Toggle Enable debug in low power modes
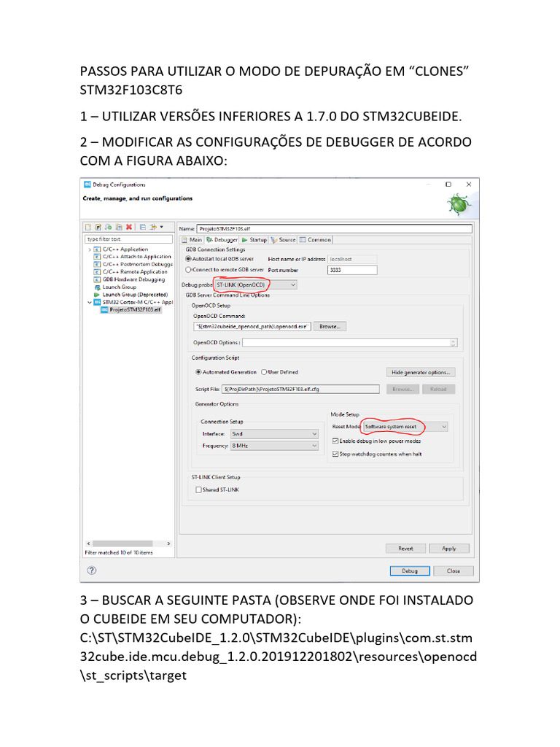 pyautogui.click(x=335, y=441)
